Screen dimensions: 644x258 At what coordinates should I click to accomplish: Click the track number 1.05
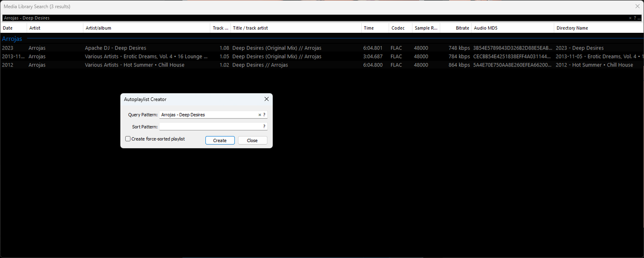(x=224, y=56)
